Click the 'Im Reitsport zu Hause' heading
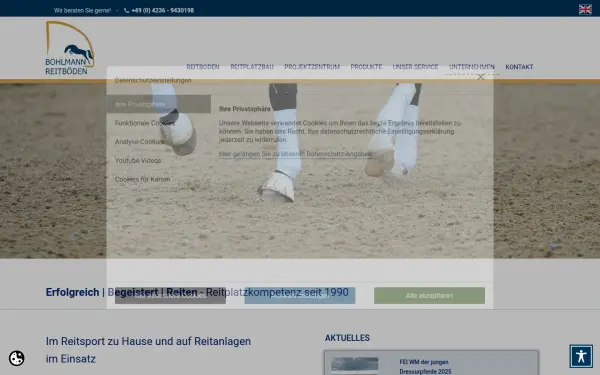Screen dimensions: 600x375 [x=148, y=350]
